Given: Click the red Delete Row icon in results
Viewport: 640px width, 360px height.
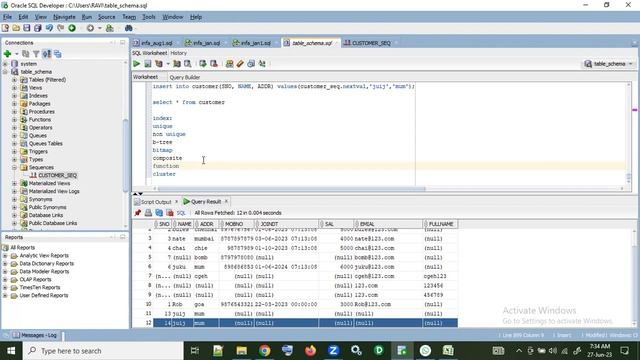Looking at the screenshot, I should click(x=170, y=213).
